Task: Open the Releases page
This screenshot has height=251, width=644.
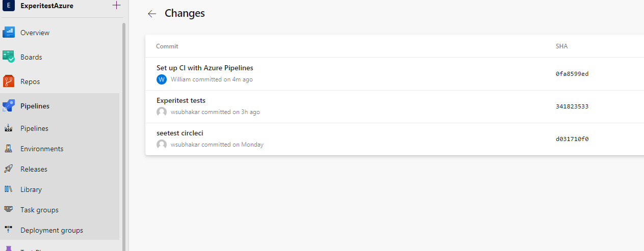Action: pos(34,169)
